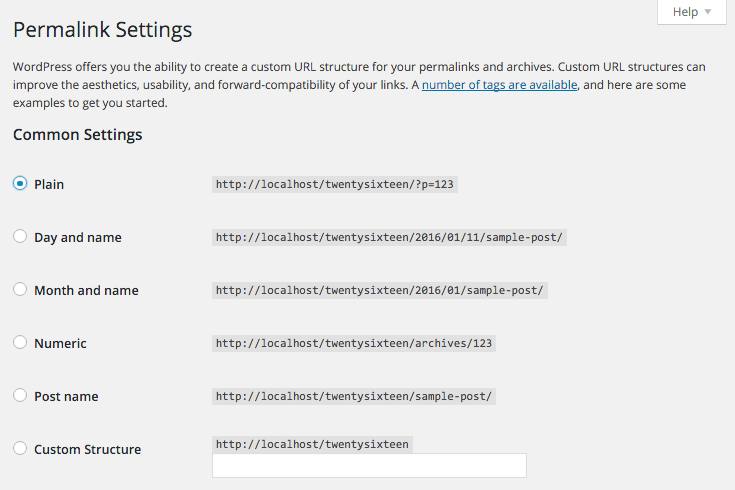The height and width of the screenshot is (490, 735).
Task: Click the 2016/01/sample-post month example URL
Action: coord(380,290)
